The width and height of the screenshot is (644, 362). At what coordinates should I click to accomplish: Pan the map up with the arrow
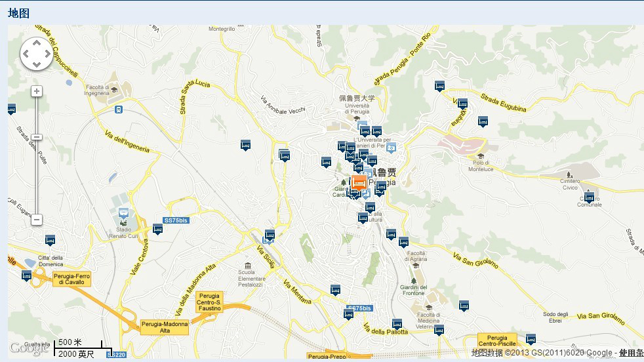[36, 44]
